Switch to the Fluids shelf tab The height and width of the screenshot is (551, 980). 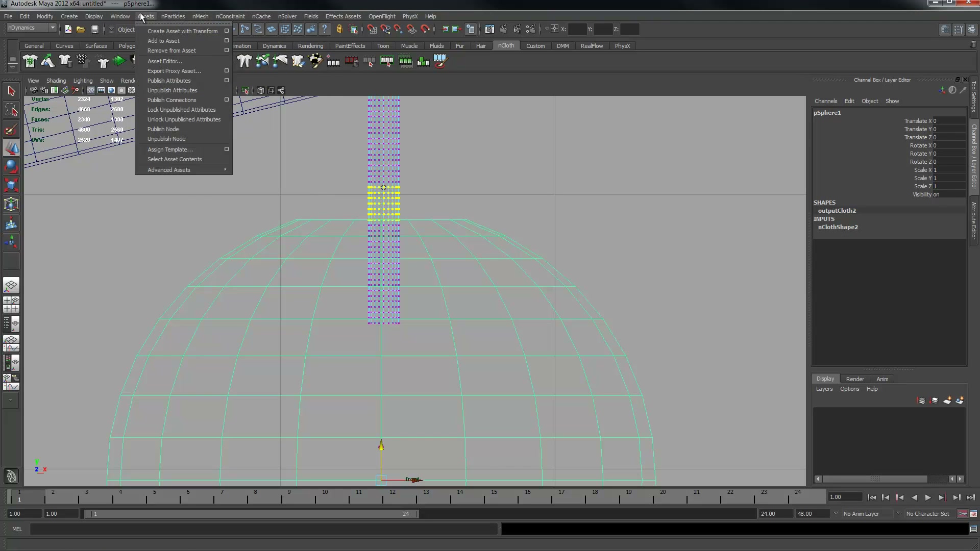(x=436, y=46)
